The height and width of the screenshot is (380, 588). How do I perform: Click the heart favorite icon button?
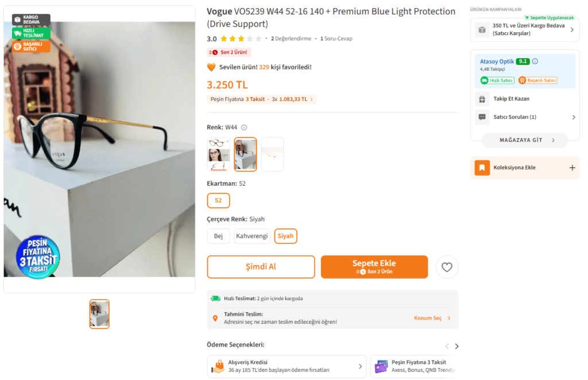[447, 267]
